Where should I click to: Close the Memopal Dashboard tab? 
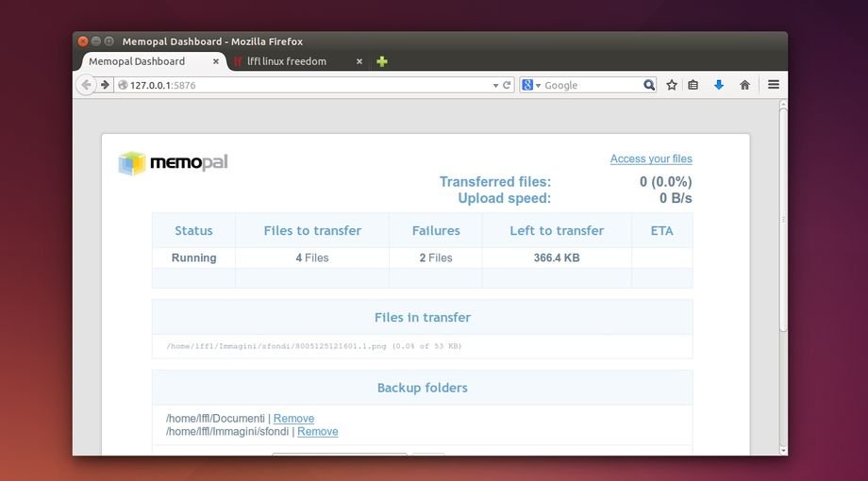pyautogui.click(x=216, y=61)
